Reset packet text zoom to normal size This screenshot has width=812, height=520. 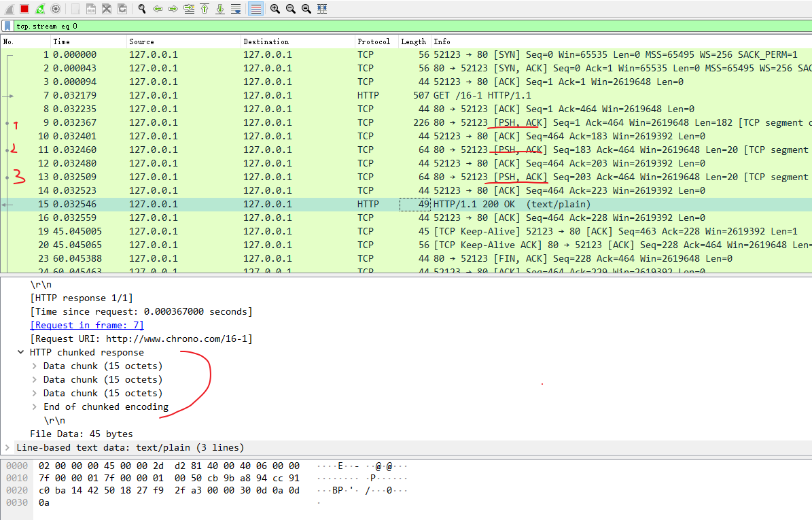(306, 9)
